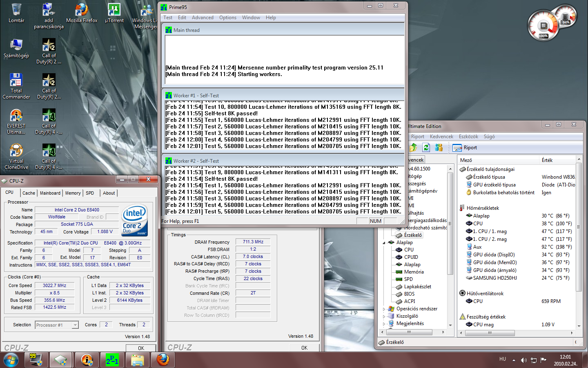Screen dimensions: 588x368
Task: Click the SAMSUNG HD250HJ temperature row
Action: [x=517, y=278]
